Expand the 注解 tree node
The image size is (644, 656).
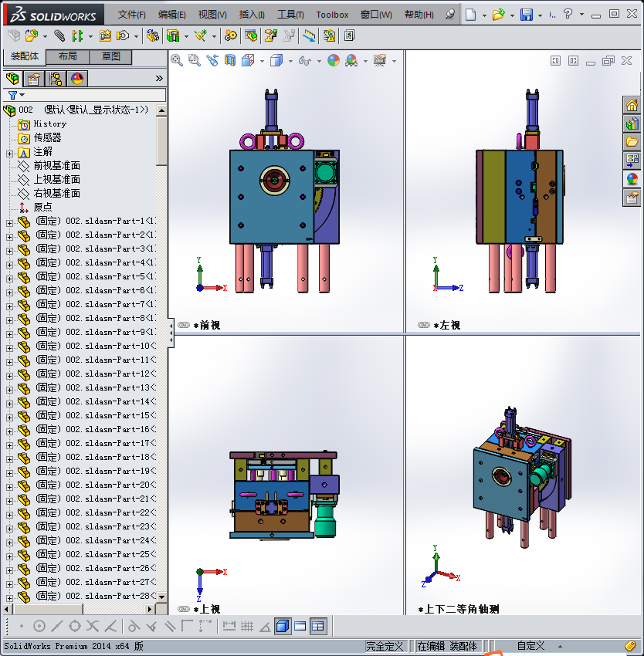point(9,154)
